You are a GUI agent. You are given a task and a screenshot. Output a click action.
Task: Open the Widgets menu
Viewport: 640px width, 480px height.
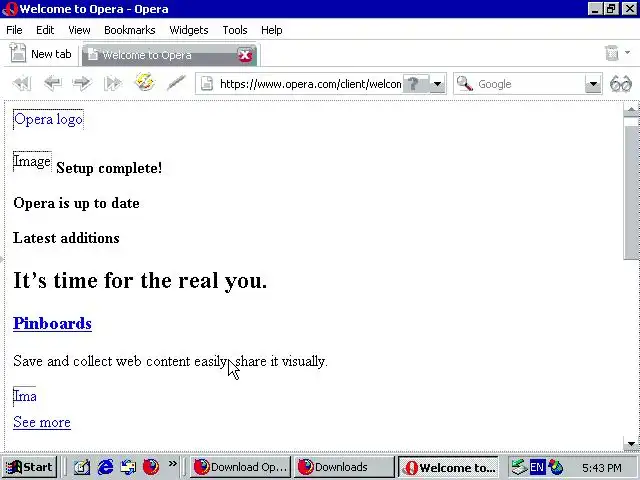189,30
